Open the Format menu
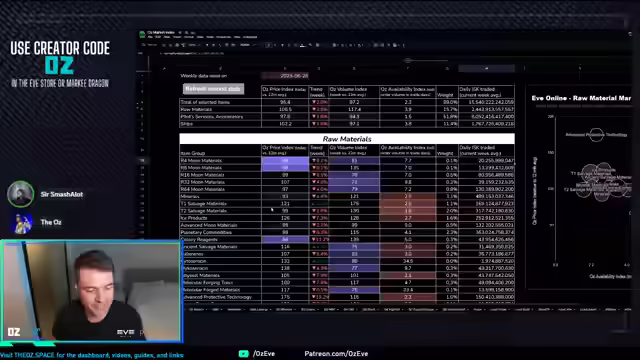The width and height of the screenshot is (640, 360). pyautogui.click(x=189, y=37)
